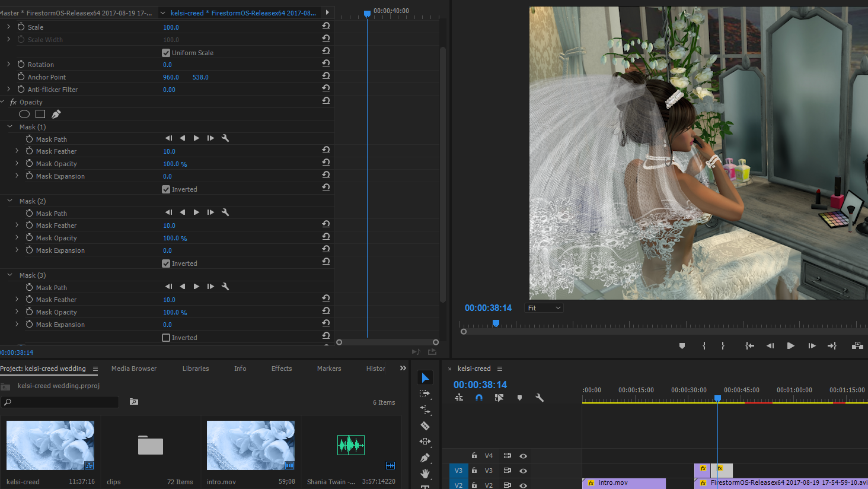The height and width of the screenshot is (489, 868).
Task: Click the Effect Controls timeline playhead
Action: point(367,13)
